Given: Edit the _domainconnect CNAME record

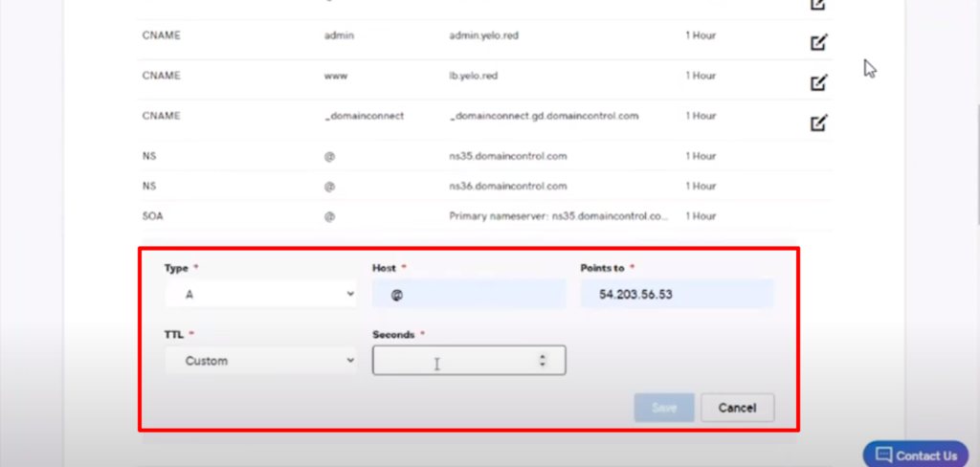Looking at the screenshot, I should pos(818,122).
